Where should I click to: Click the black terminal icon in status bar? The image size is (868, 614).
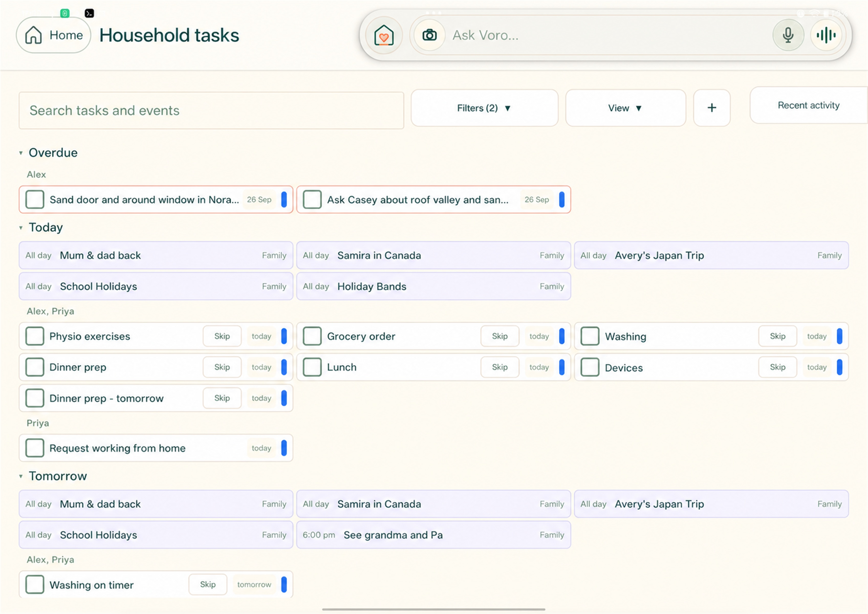point(89,13)
